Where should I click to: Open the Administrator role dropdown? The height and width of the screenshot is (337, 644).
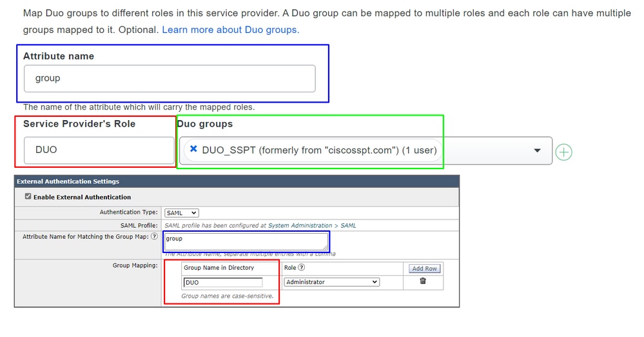331,282
